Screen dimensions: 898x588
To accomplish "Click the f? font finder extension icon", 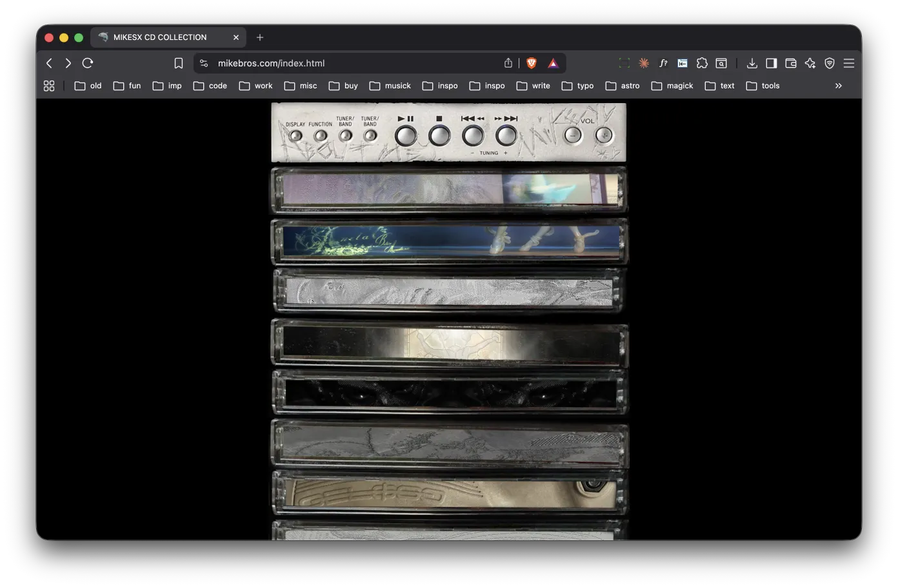I will [x=663, y=63].
